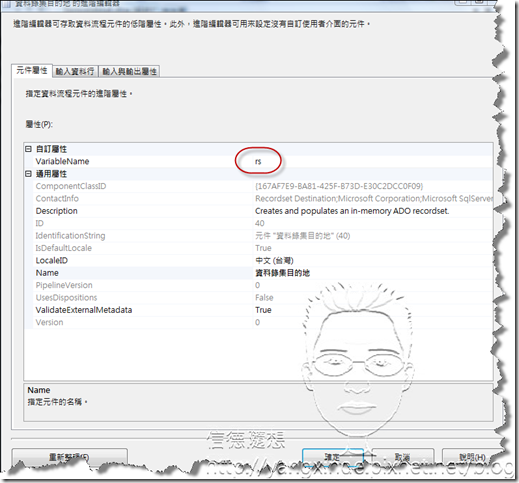
Task: Open the 輸入與輸出屬性 tab
Action: [x=129, y=71]
